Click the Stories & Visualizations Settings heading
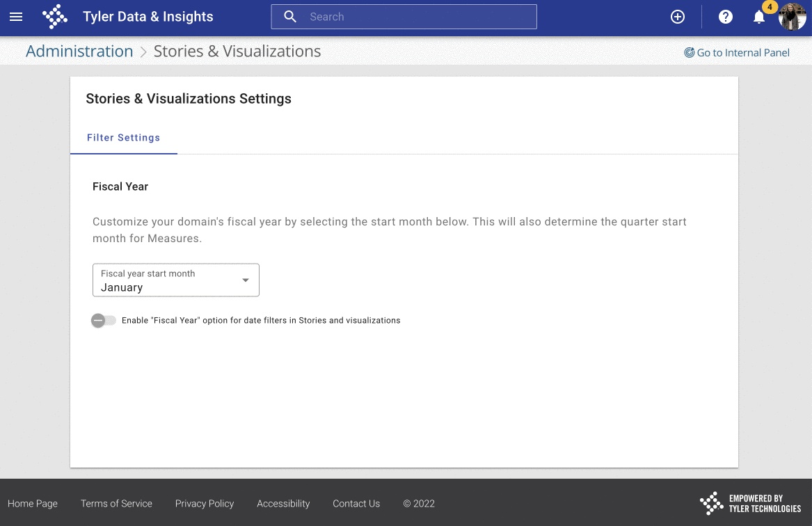Screen dimensions: 812x526 click(189, 98)
